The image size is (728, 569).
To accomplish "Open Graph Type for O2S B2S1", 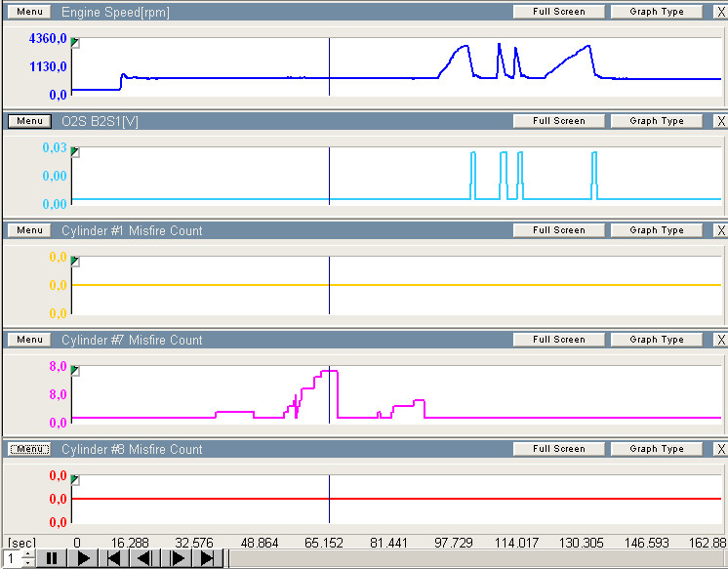I will pos(656,121).
